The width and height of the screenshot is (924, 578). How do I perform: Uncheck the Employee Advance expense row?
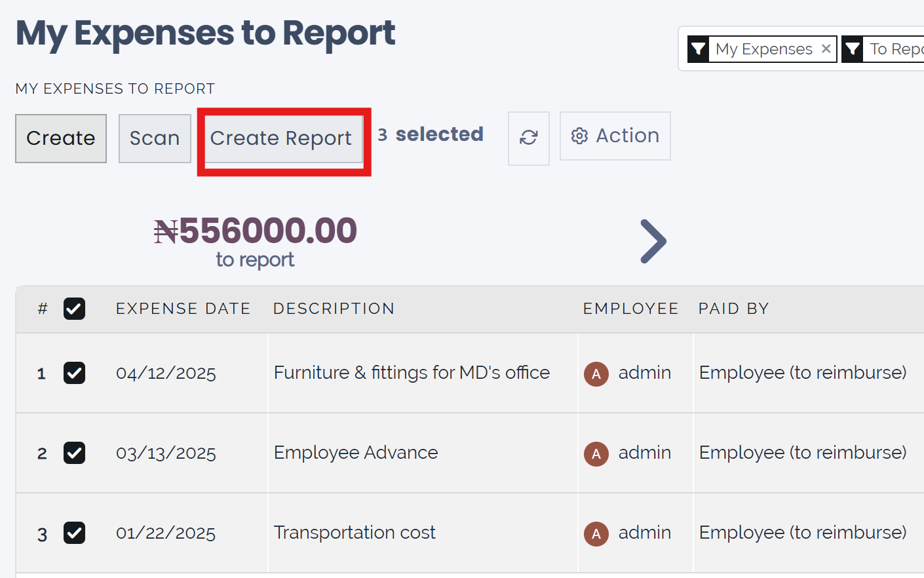(74, 453)
